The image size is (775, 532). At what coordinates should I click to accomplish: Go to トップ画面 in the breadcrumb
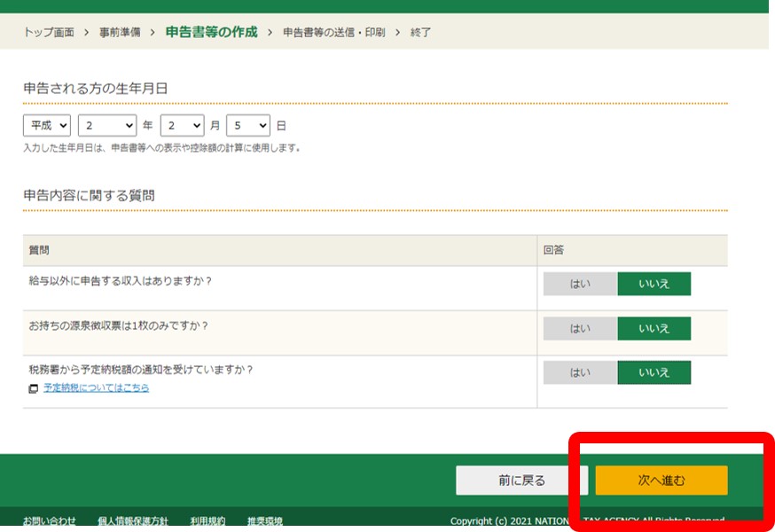pos(49,33)
